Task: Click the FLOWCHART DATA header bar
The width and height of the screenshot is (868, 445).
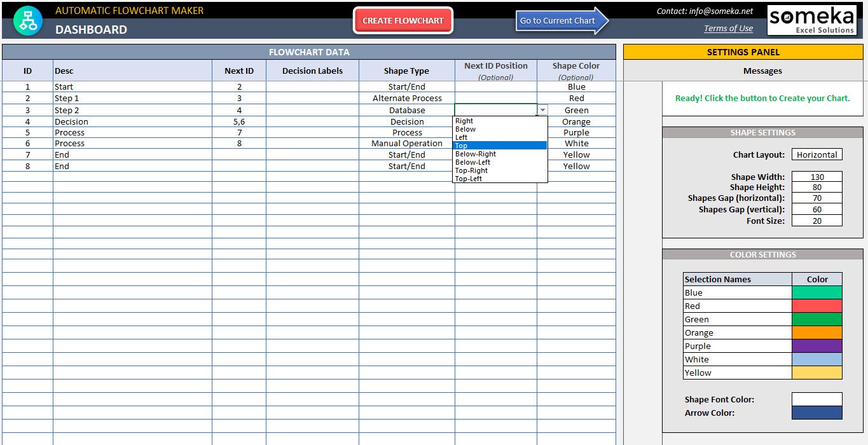Action: click(310, 51)
